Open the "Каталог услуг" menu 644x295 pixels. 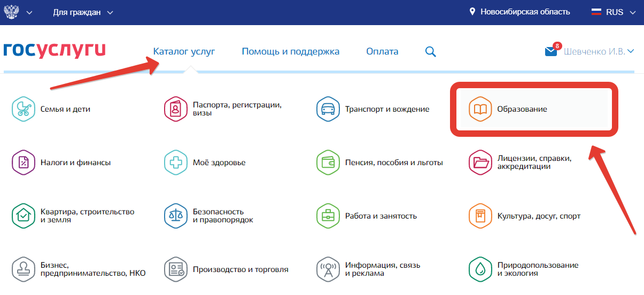click(184, 52)
